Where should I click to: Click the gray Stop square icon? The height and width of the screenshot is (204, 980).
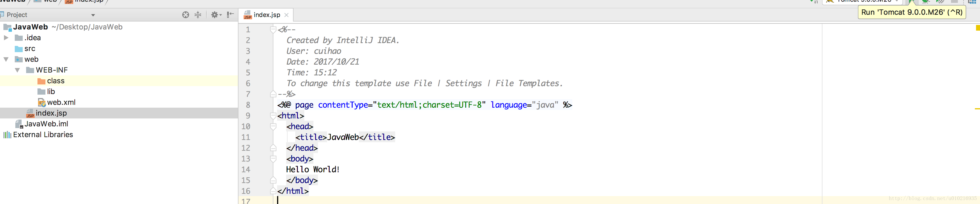click(954, 1)
